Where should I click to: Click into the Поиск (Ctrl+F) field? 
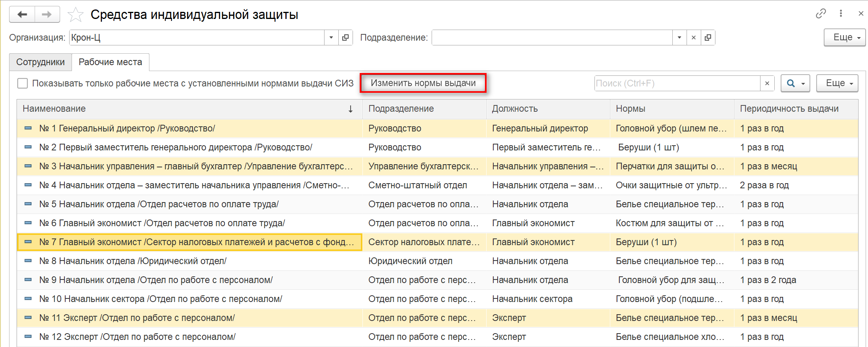click(677, 83)
